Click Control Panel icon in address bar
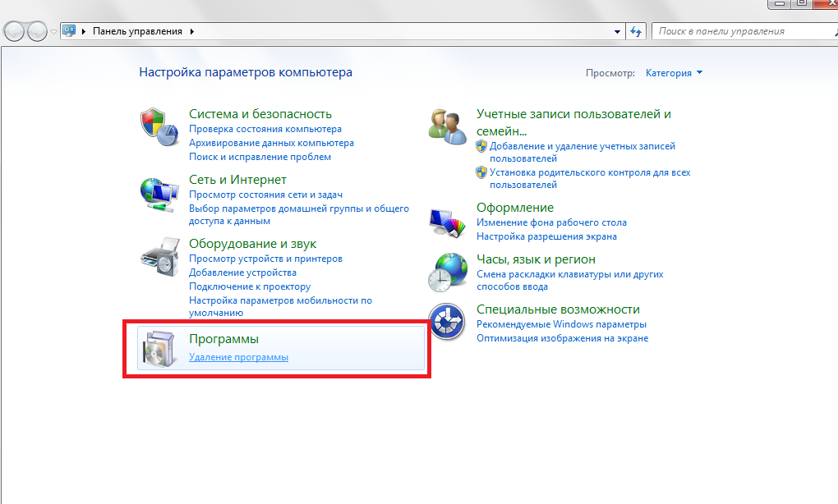838x504 pixels. (69, 31)
